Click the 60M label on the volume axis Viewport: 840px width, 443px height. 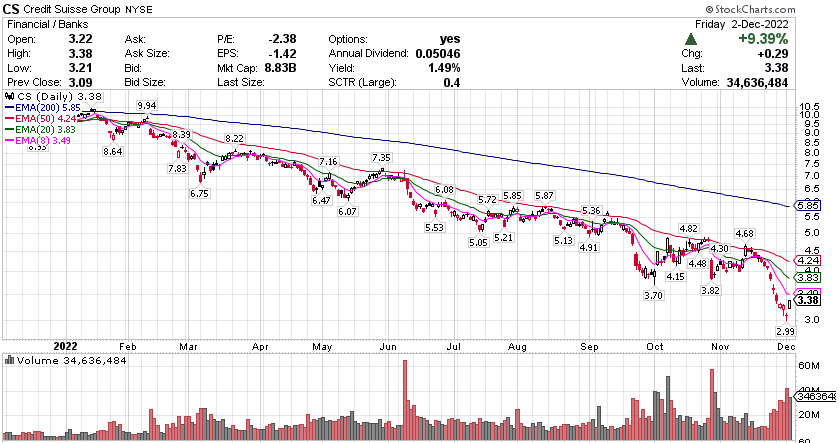pos(809,366)
